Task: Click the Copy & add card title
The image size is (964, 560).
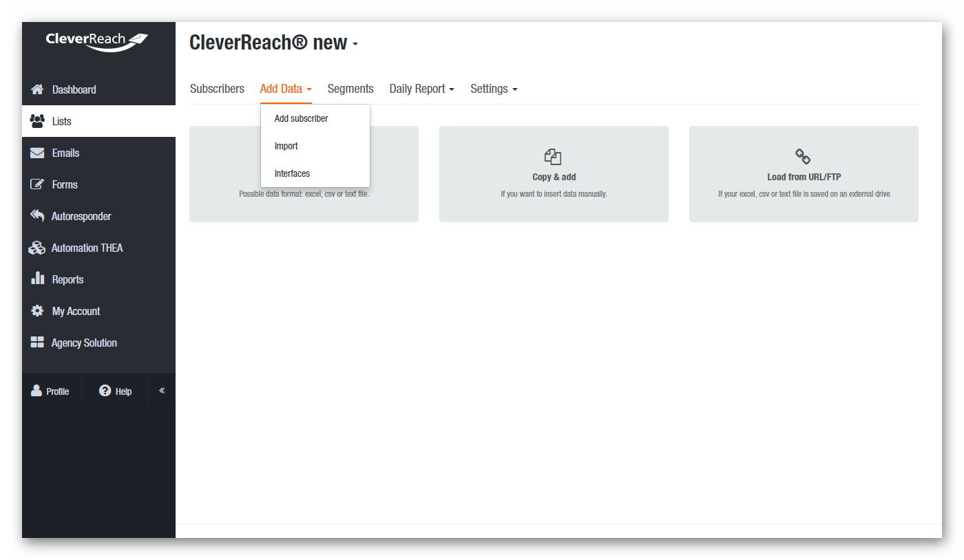Action: coord(554,177)
